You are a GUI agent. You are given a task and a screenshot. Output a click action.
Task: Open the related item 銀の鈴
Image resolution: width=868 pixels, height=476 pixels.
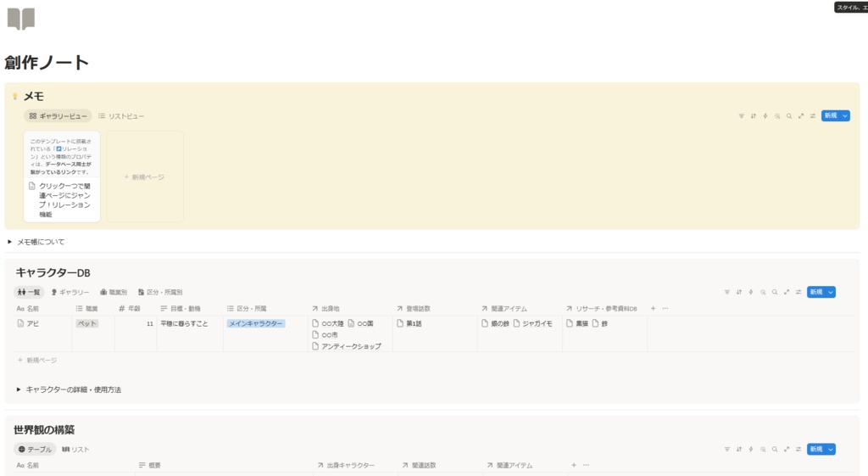(495, 323)
